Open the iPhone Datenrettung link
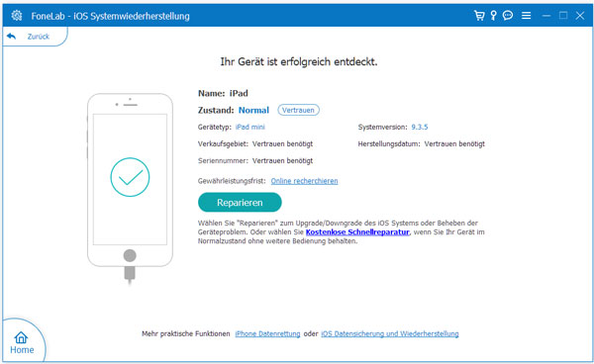 pyautogui.click(x=267, y=333)
